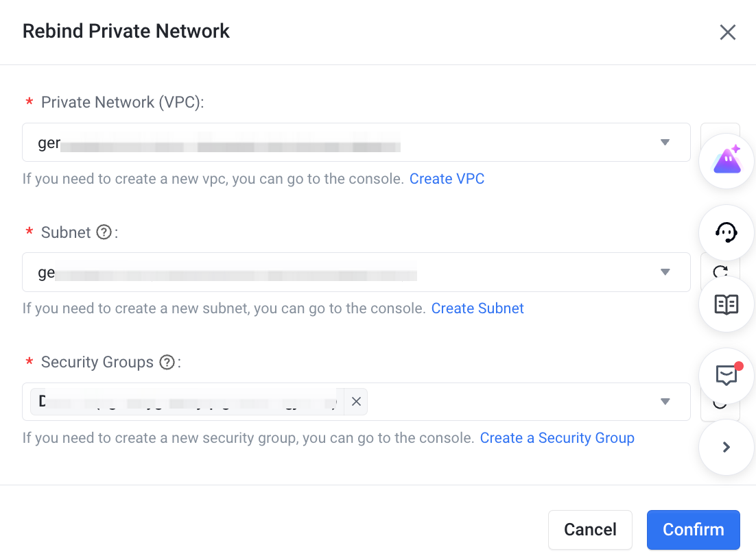Follow the Create VPC link
Screen dimensions: 756x558
click(447, 179)
